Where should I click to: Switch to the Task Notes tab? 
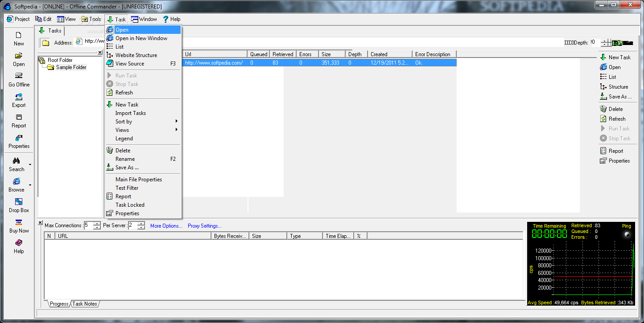(x=85, y=304)
